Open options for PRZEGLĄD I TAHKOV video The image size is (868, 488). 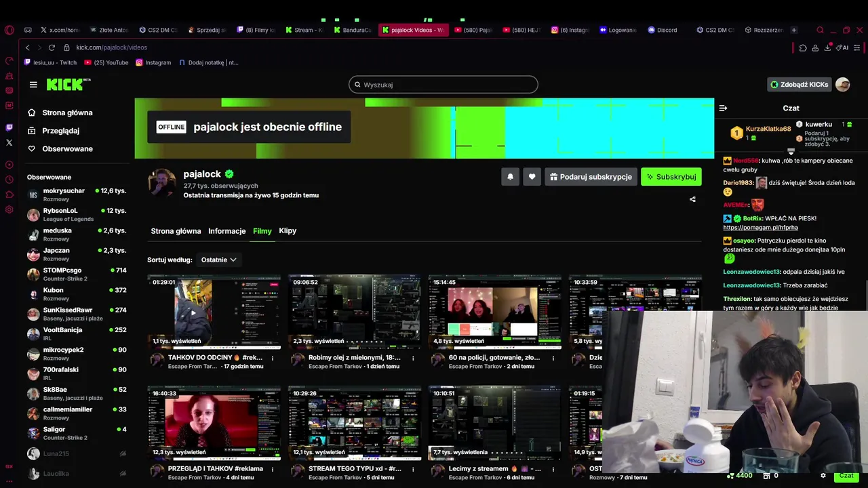pos(273,469)
